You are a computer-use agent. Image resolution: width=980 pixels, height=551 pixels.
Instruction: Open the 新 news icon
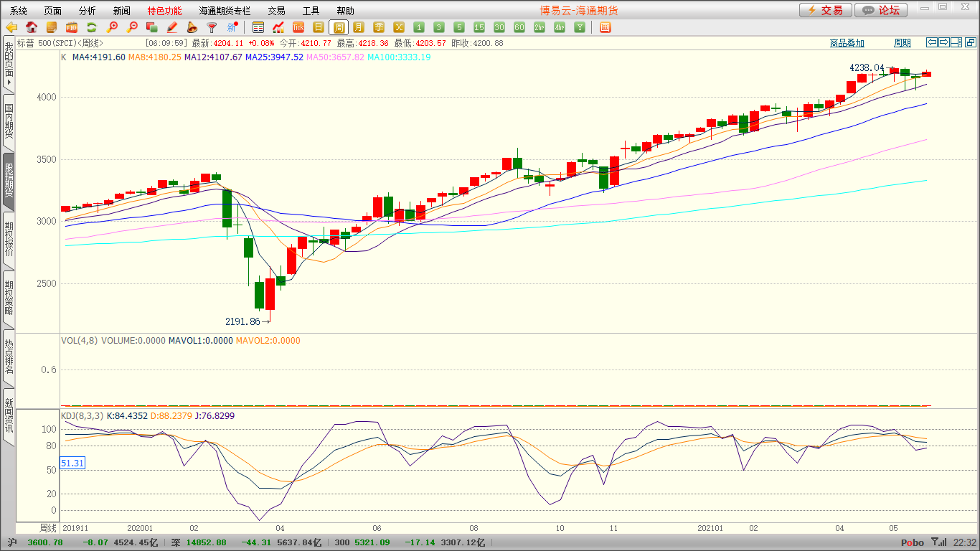(232, 27)
